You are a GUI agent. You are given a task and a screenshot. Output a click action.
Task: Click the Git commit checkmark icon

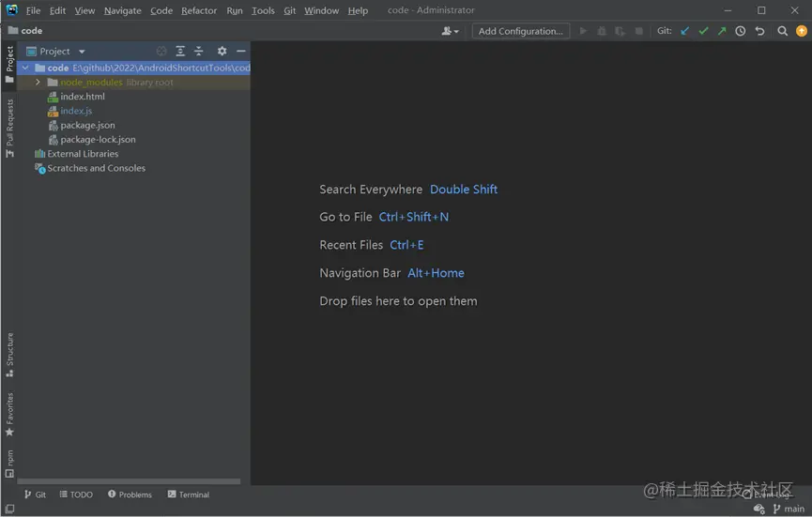[703, 31]
